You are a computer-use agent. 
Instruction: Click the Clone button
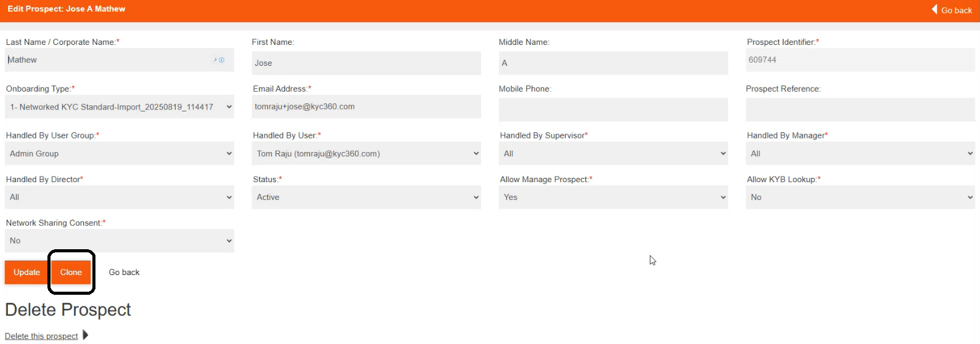[x=71, y=273]
